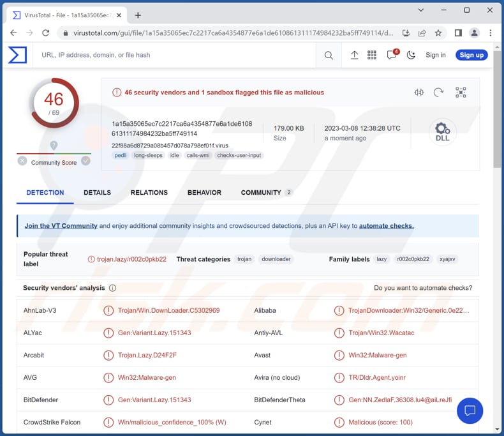This screenshot has height=436, width=504.
Task: Toggle the browser side panel
Action: click(x=458, y=33)
